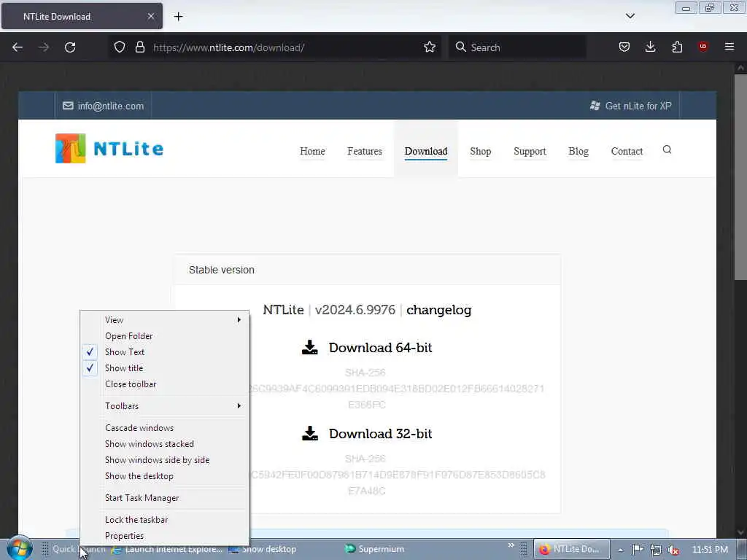Viewport: 747px width, 560px height.
Task: Launch Supermium from the taskbar
Action: [x=374, y=549]
